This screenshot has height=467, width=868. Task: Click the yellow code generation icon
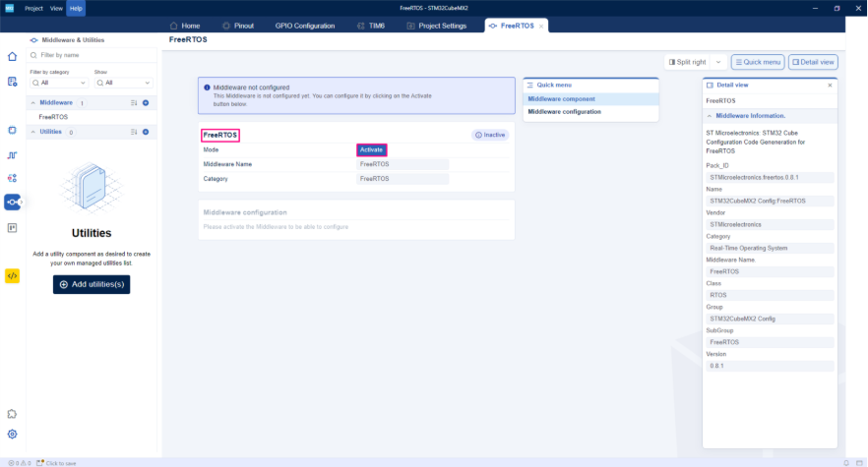[12, 275]
